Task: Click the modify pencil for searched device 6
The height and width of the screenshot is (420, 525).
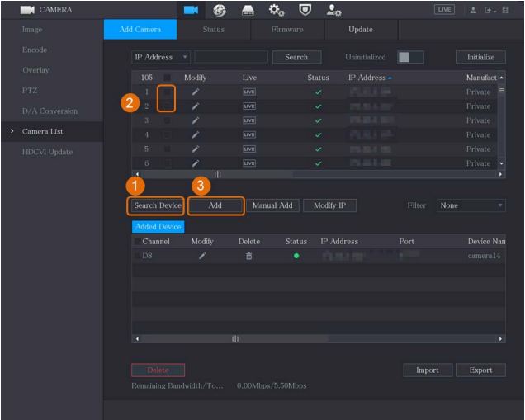Action: [196, 163]
